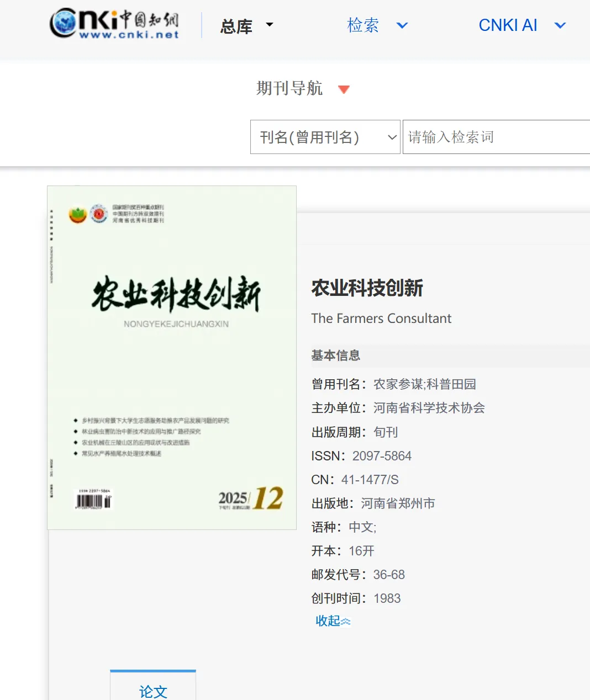Click the black arrow beside 总库

(270, 24)
